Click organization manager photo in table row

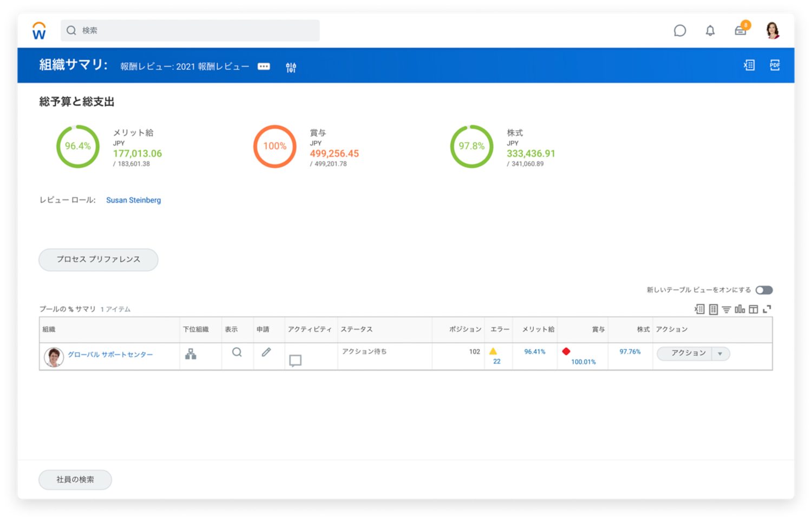(x=54, y=357)
